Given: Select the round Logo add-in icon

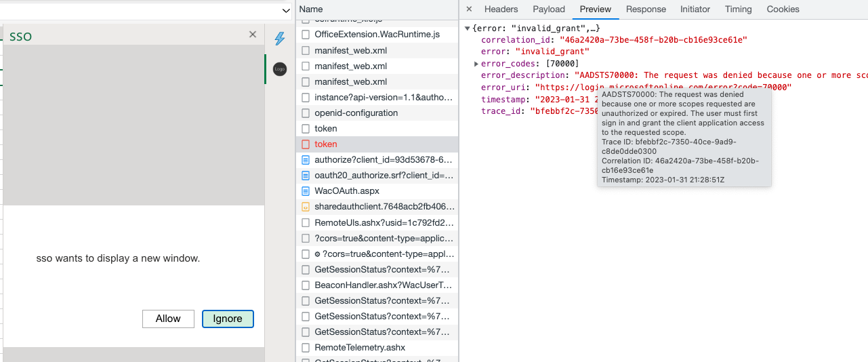Looking at the screenshot, I should (x=280, y=68).
